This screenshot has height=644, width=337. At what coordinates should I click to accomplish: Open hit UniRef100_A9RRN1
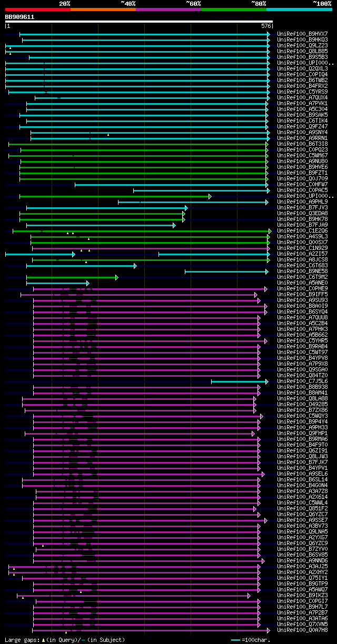(303, 138)
